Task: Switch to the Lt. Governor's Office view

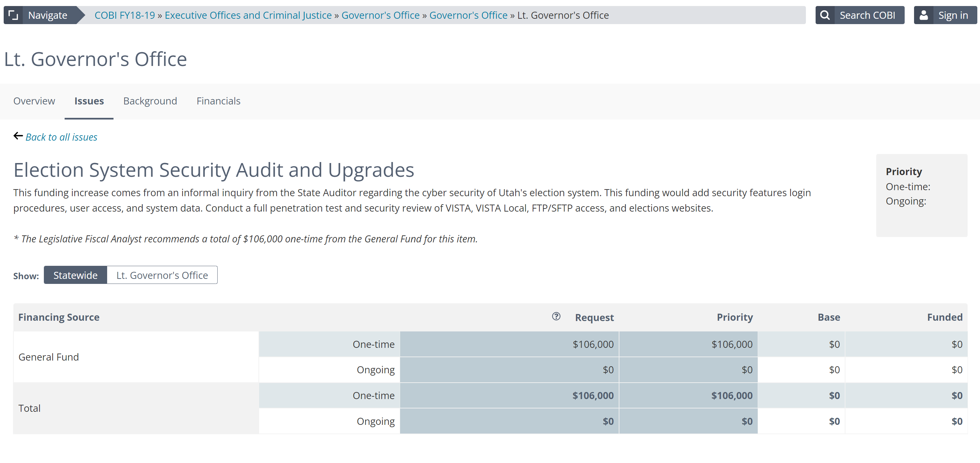Action: (x=162, y=275)
